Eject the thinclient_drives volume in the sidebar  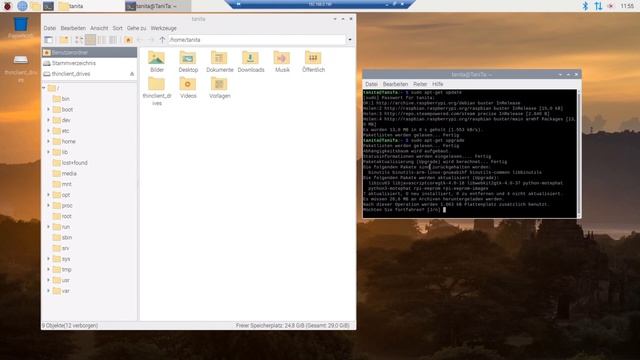click(132, 74)
